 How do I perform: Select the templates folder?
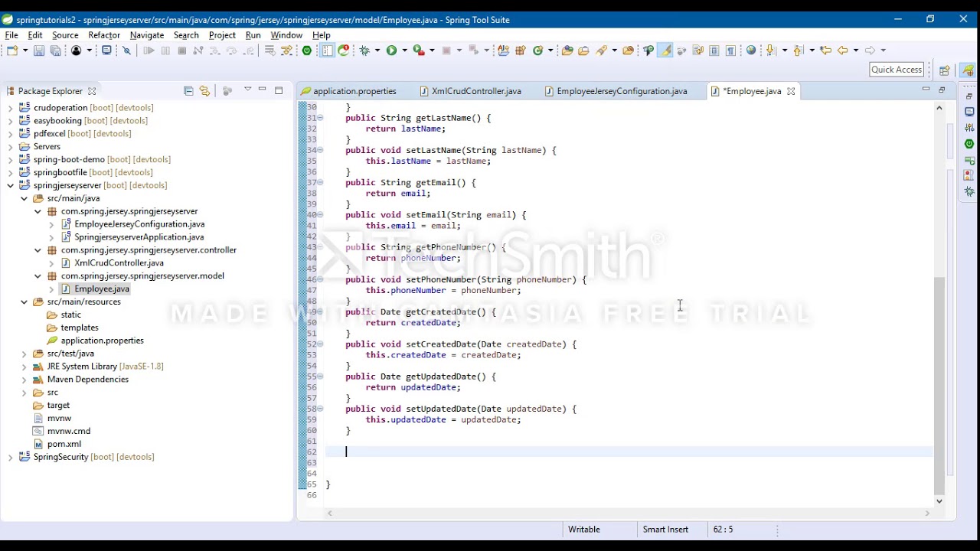(x=80, y=328)
